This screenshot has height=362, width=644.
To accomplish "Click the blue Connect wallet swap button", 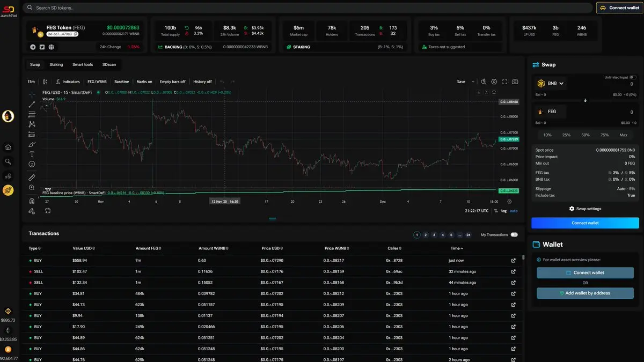I will click(585, 223).
